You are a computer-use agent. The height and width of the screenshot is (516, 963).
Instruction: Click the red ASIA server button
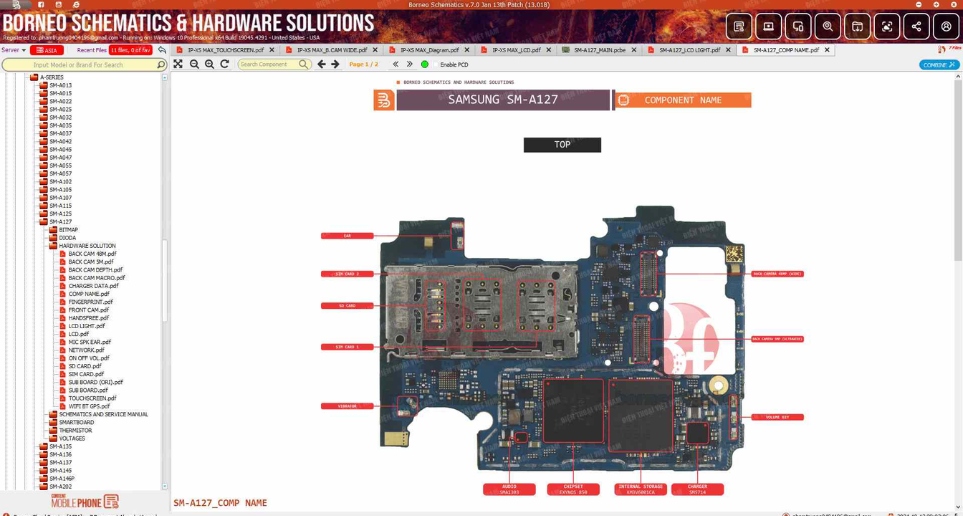pyautogui.click(x=47, y=50)
